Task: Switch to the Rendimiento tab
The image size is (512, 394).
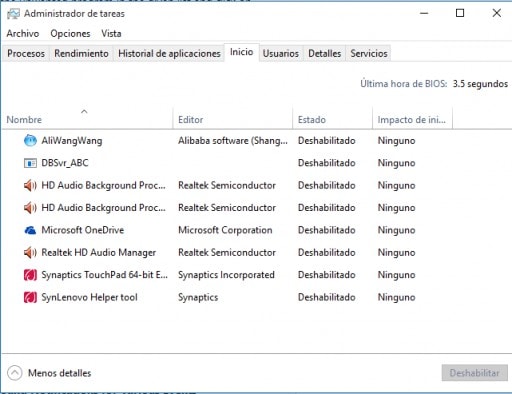Action: point(81,53)
